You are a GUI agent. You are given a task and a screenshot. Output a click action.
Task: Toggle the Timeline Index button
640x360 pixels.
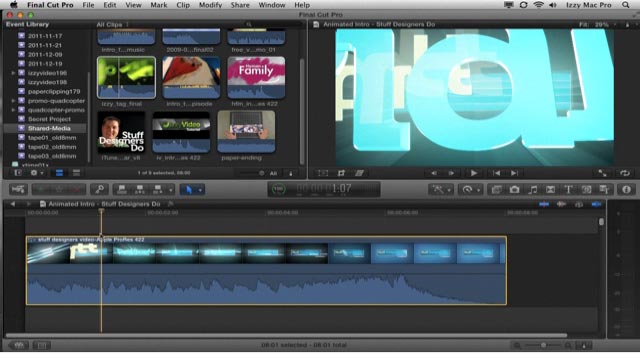tap(42, 345)
